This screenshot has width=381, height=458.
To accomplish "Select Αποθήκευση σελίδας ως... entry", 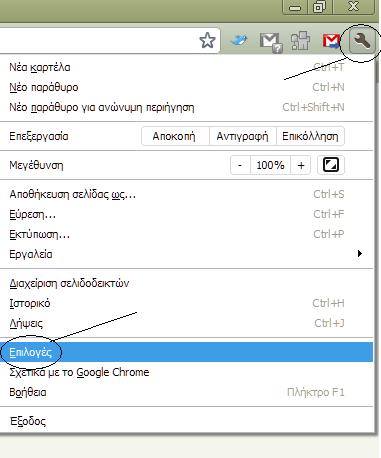I will pos(186,194).
